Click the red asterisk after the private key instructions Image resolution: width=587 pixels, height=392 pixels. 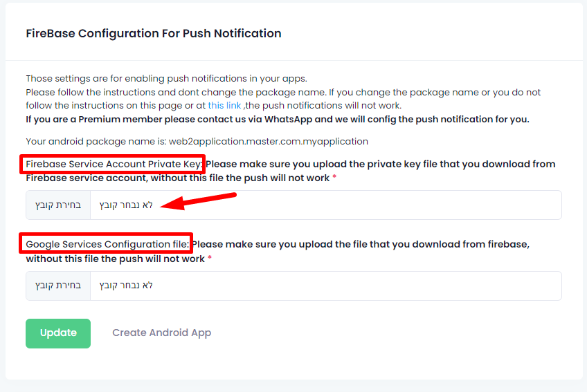[x=335, y=178]
